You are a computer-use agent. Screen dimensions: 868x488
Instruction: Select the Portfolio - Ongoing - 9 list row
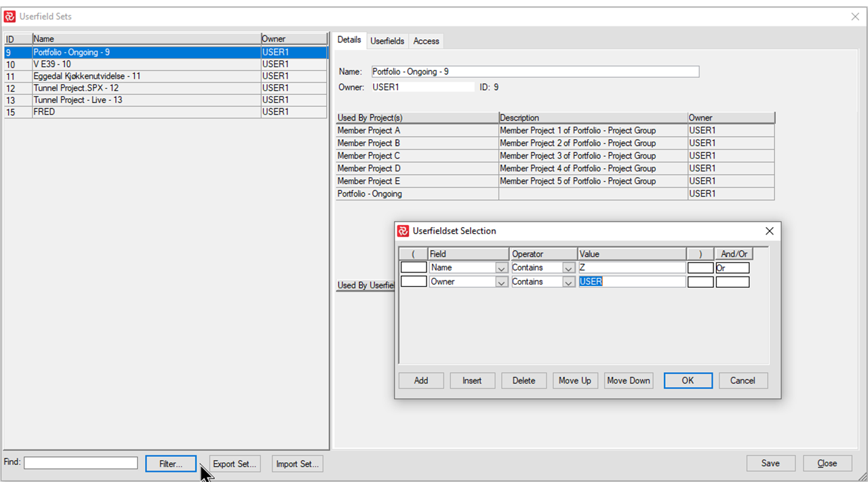(x=165, y=52)
